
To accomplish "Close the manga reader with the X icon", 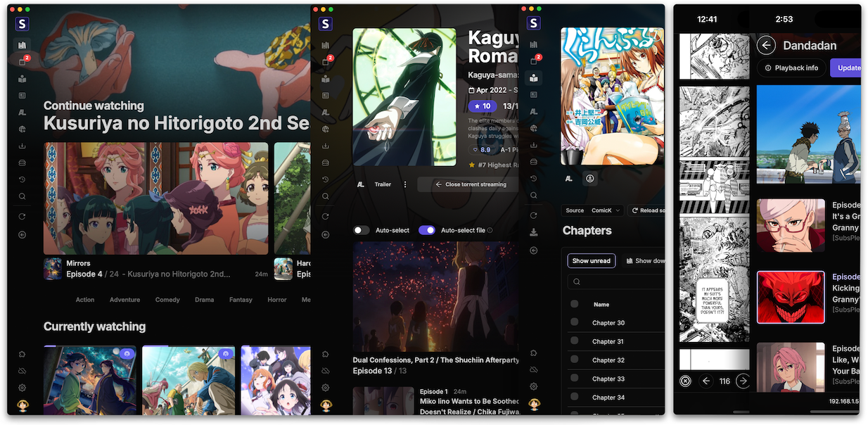I will tap(686, 381).
